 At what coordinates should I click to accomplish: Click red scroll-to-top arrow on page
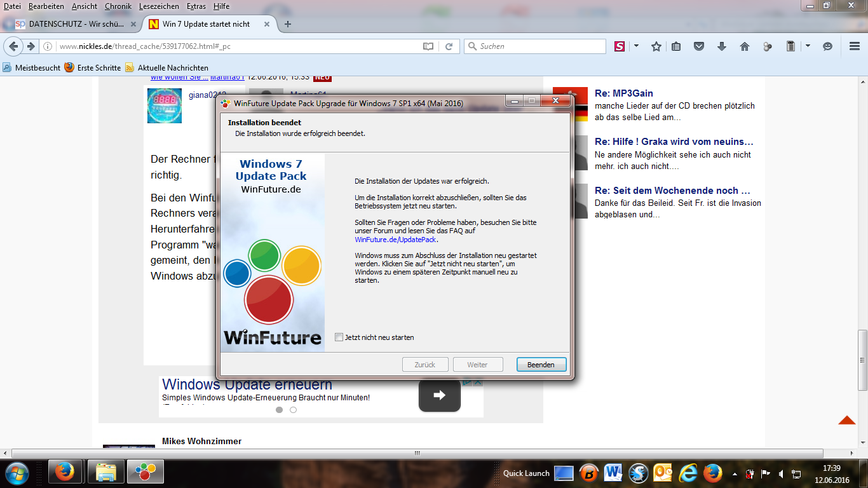click(847, 420)
